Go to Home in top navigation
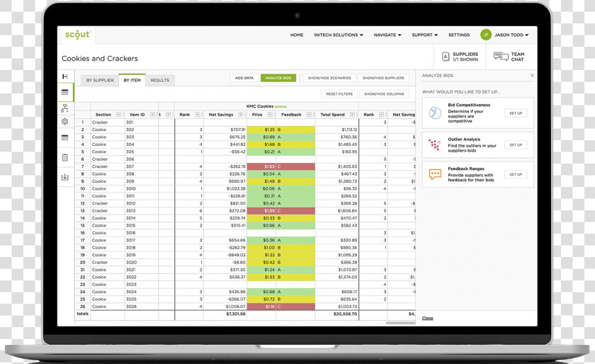Image resolution: width=595 pixels, height=364 pixels. (297, 35)
